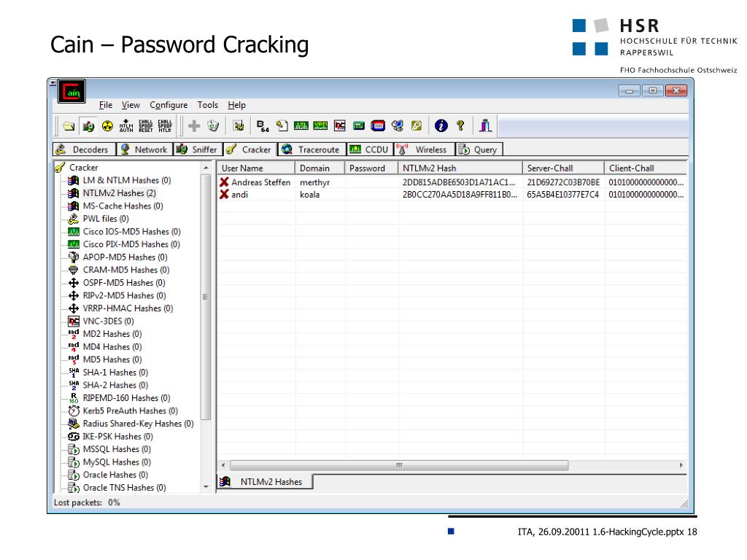Select RIPEMD-160 Hashes (0) tree item

(125, 398)
